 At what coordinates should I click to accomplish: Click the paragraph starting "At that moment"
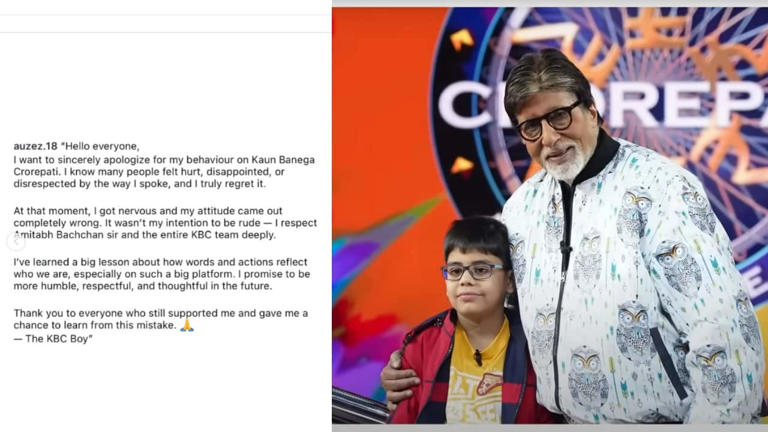pos(165,223)
